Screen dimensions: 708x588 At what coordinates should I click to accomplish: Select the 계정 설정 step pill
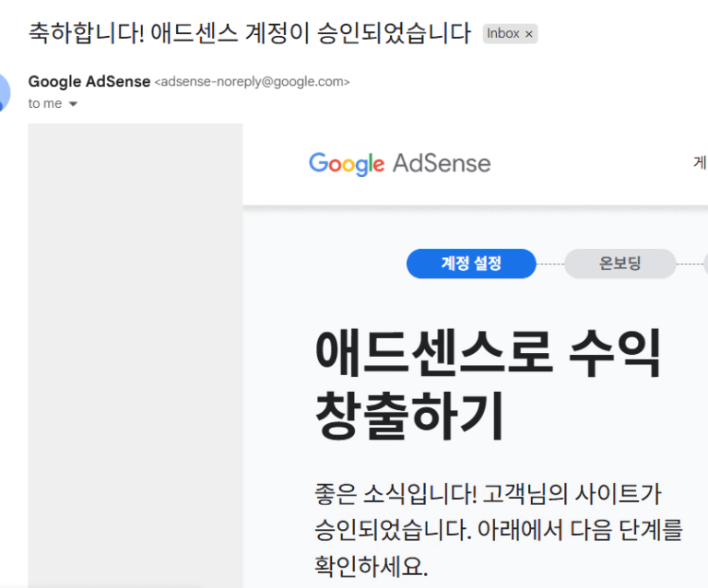coord(471,264)
